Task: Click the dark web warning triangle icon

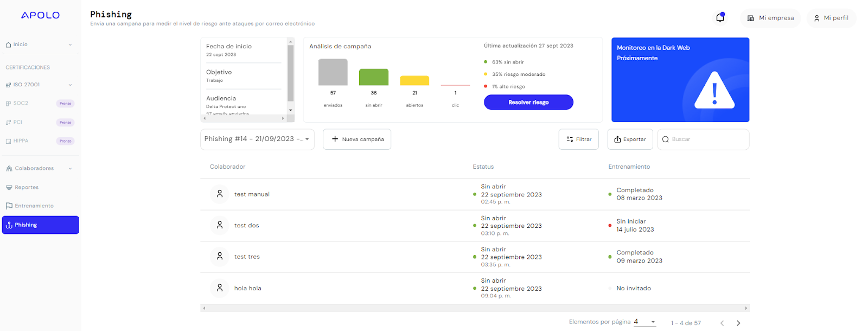Action: click(x=714, y=90)
